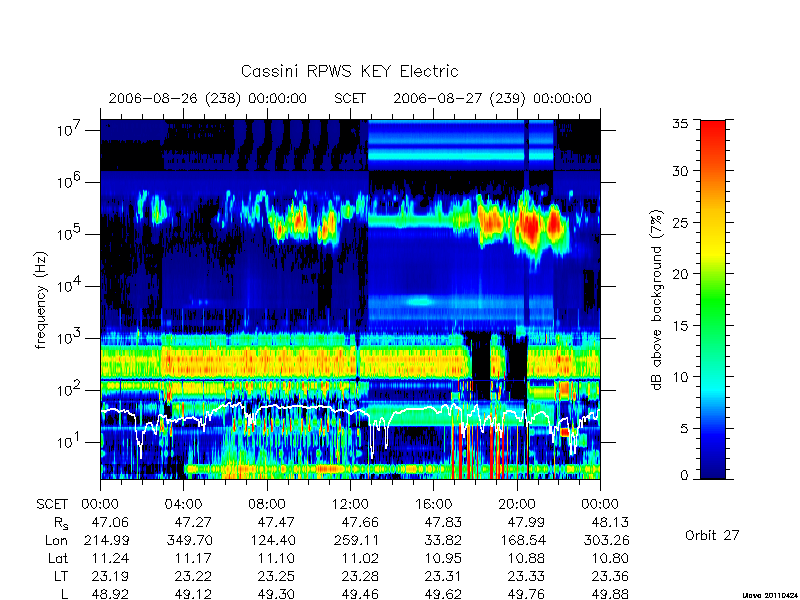
Task: Click the LT value 23.19
Action: point(110,577)
